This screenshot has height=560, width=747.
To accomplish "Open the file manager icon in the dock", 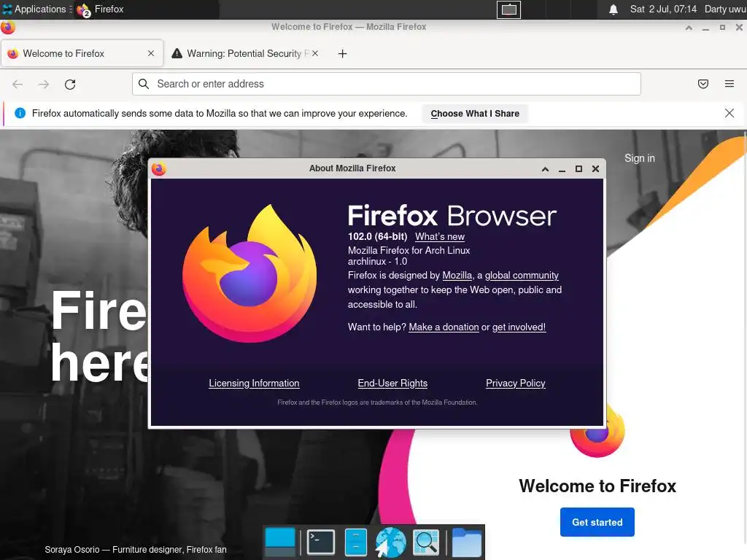I will coord(355,542).
